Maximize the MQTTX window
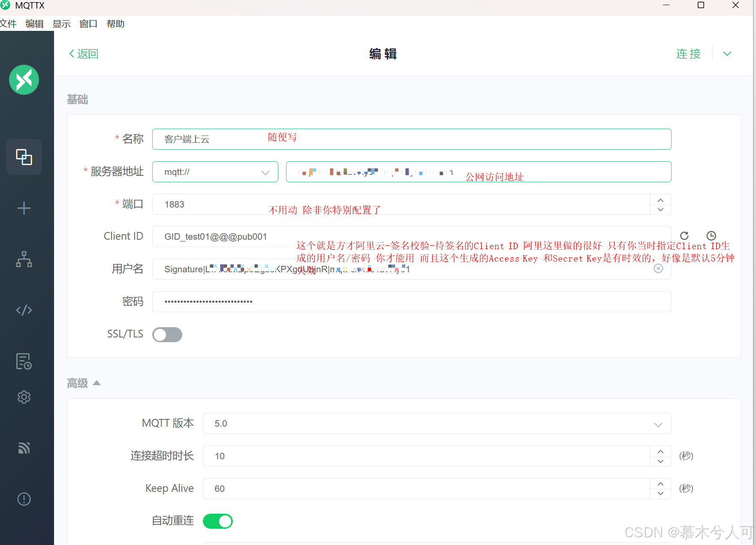The height and width of the screenshot is (545, 756). pos(701,5)
